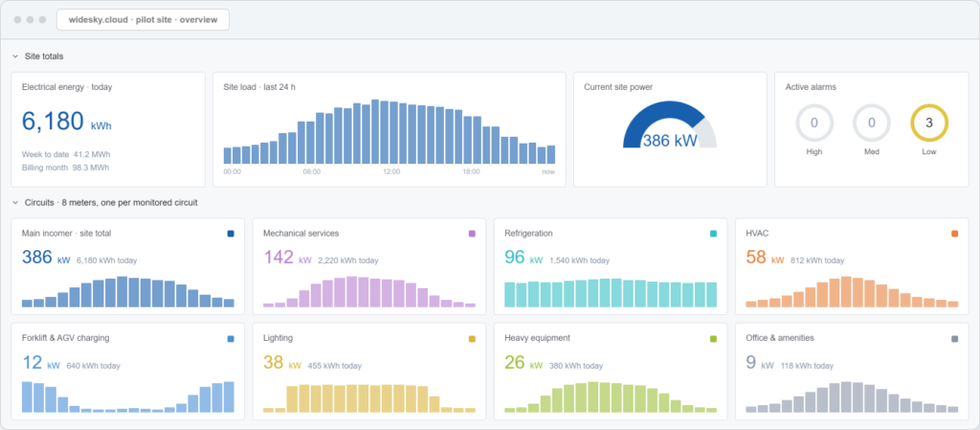The image size is (980, 430).
Task: Click the Current site power gauge
Action: point(669,124)
